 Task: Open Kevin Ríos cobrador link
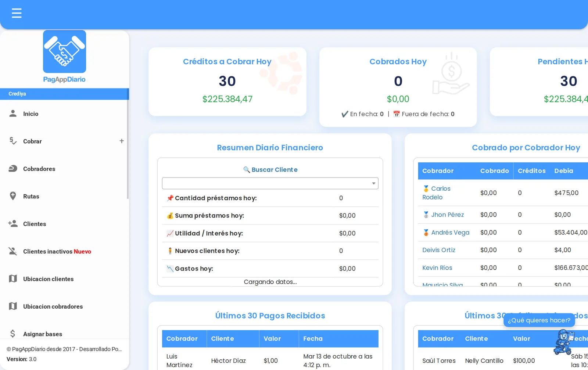437,268
